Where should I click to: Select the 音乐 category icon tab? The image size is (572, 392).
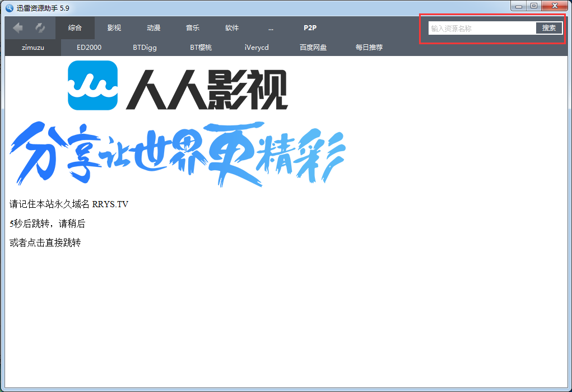point(192,27)
